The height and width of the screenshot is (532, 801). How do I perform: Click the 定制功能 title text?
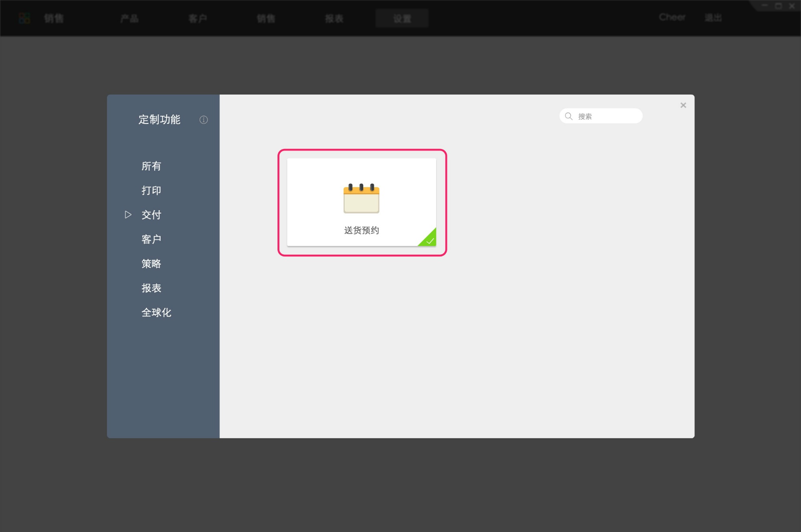click(x=159, y=120)
